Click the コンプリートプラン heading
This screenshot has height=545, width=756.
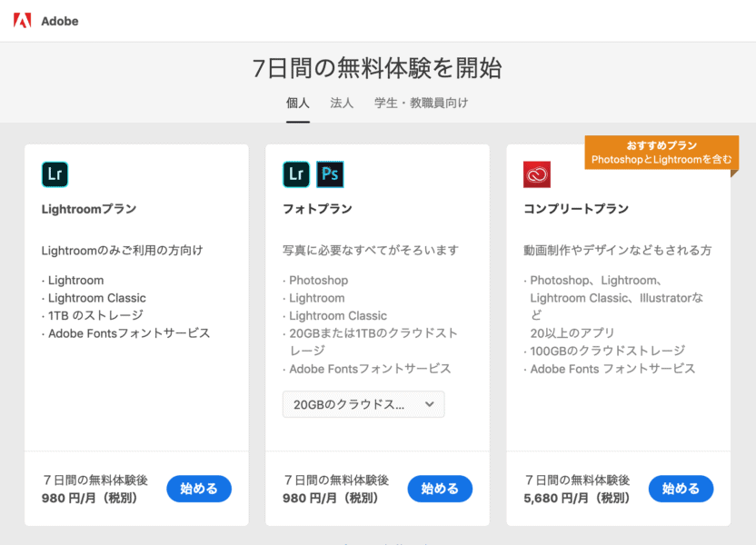point(576,209)
